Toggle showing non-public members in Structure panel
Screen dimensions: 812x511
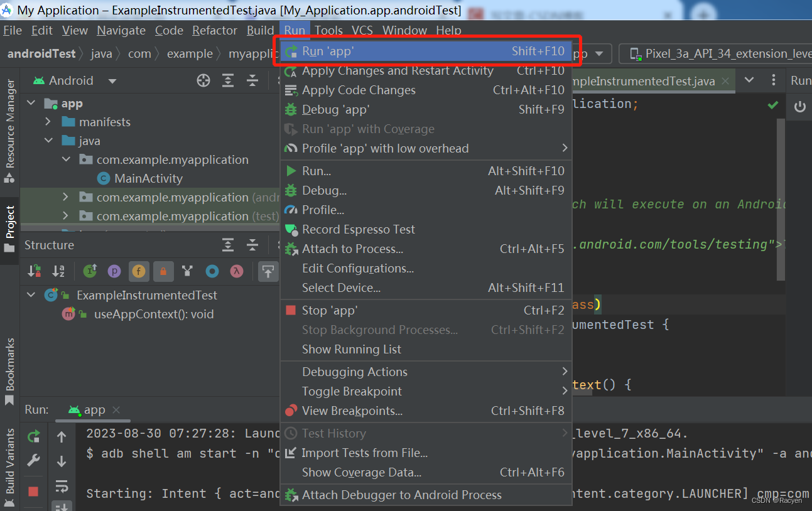click(x=162, y=271)
